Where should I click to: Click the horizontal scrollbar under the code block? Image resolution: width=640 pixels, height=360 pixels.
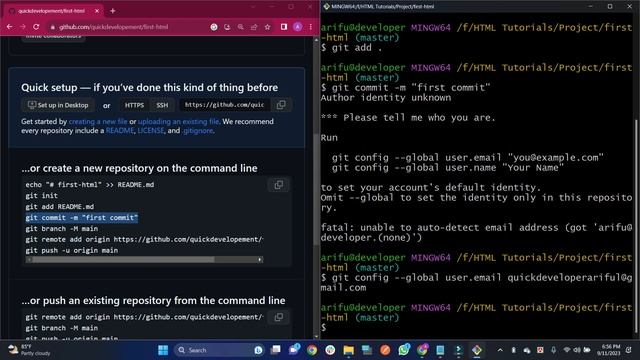point(122,260)
